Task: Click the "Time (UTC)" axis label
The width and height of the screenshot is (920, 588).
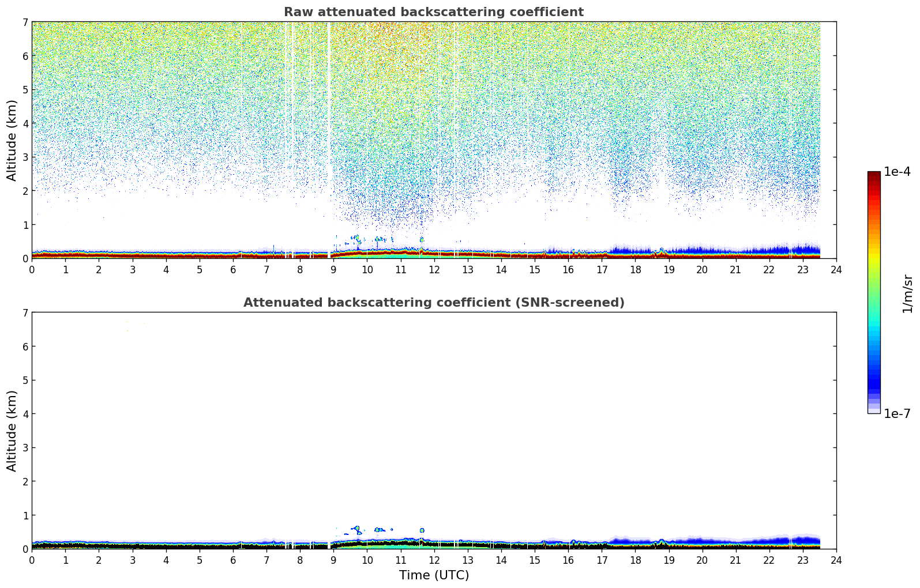Action: point(434,575)
